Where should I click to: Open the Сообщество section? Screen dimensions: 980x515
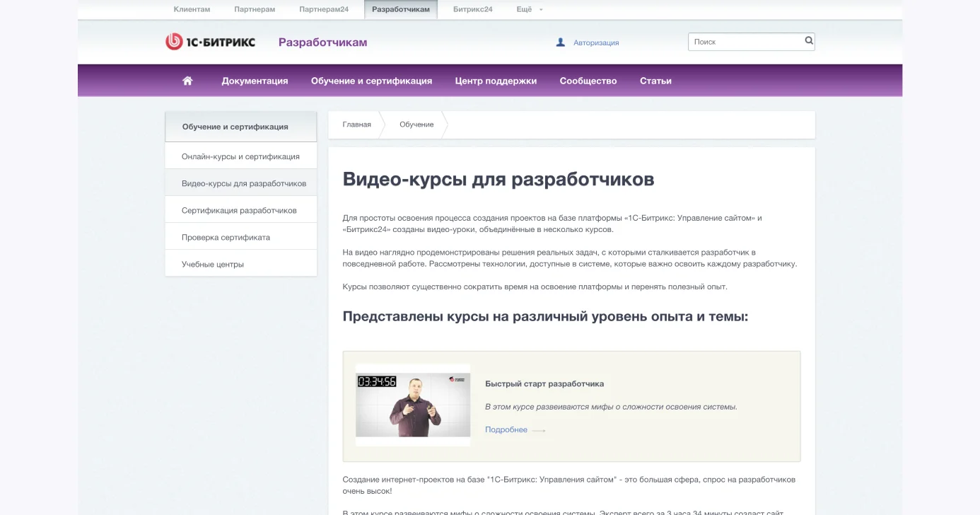click(588, 80)
